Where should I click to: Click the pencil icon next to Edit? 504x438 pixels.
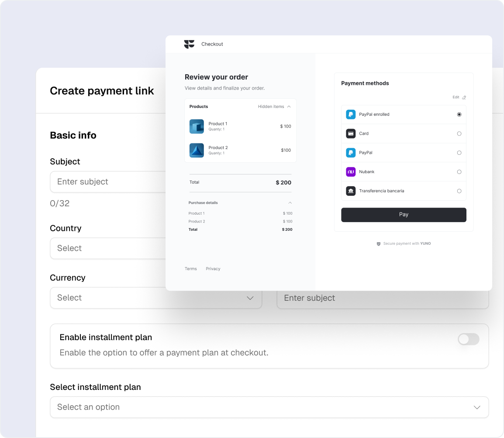click(464, 97)
